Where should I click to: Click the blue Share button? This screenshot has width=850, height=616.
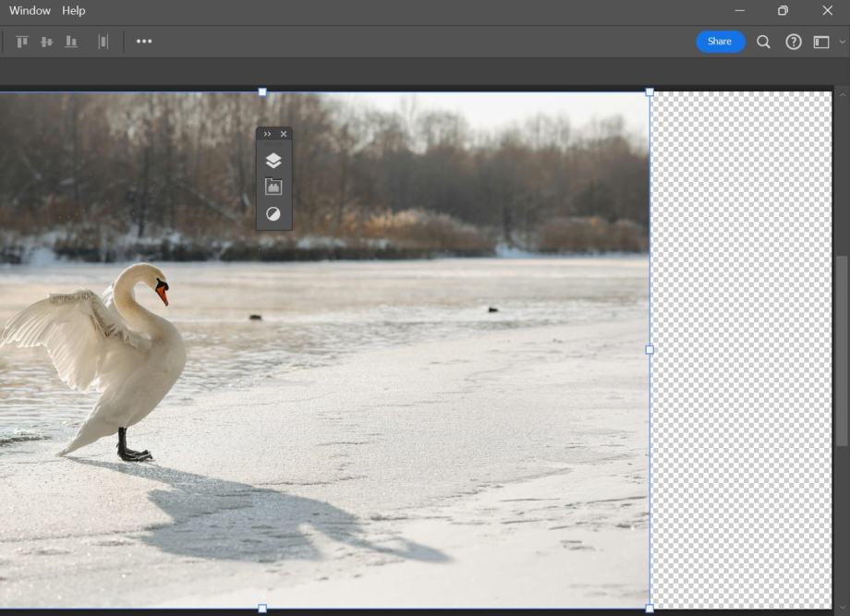tap(720, 42)
